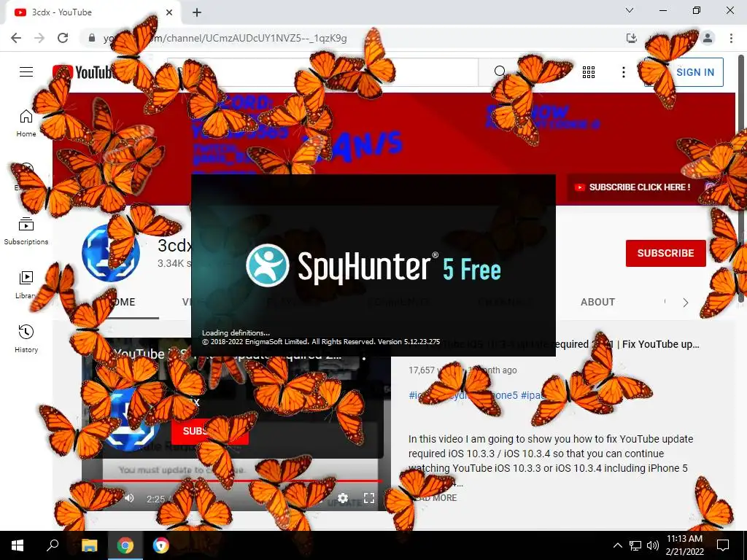This screenshot has width=747, height=560.
Task: Open File Explorer from taskbar
Action: (x=89, y=545)
